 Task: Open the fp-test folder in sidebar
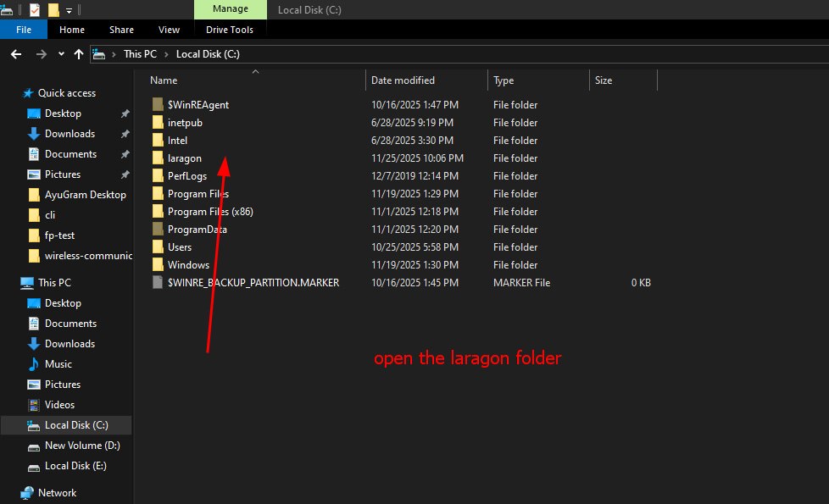click(x=59, y=235)
